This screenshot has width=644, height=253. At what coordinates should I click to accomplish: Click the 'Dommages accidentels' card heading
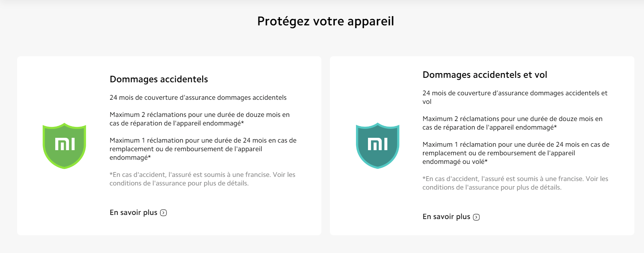pyautogui.click(x=158, y=79)
